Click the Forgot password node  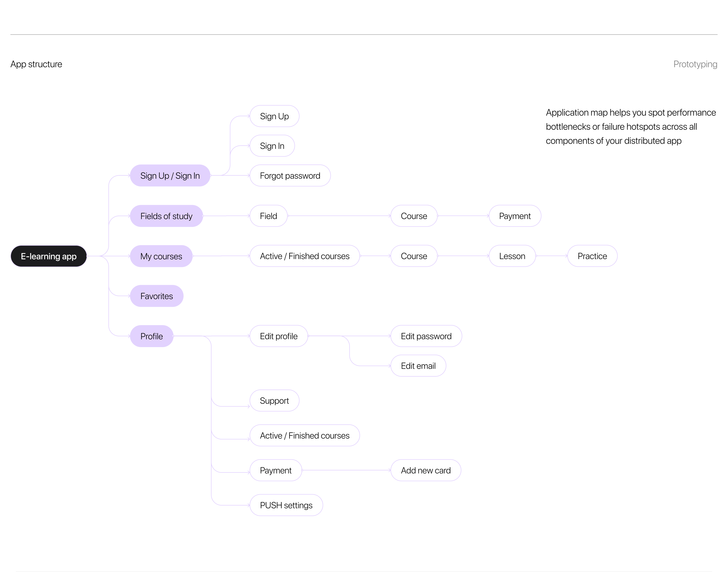(290, 175)
